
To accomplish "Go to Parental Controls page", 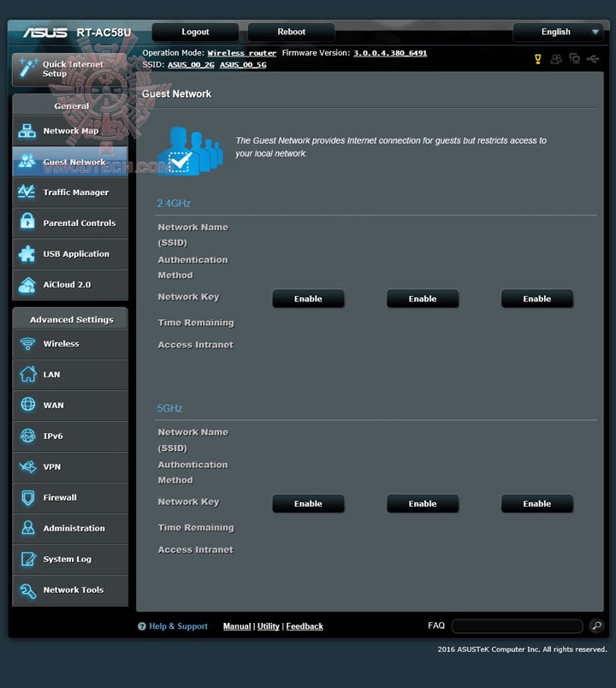I will coord(70,222).
